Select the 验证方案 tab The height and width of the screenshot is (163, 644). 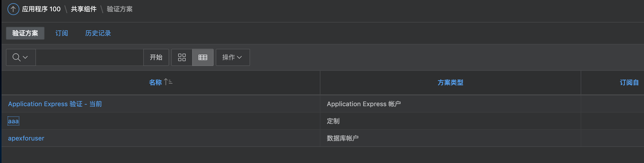(25, 33)
